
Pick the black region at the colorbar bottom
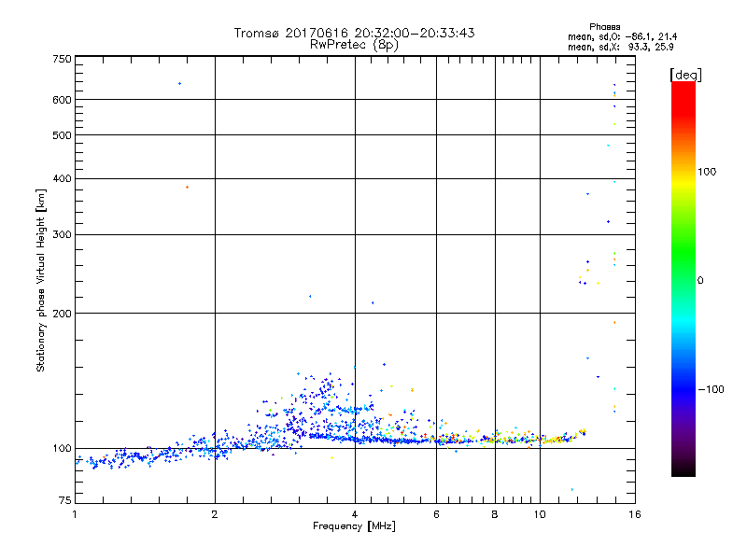(683, 470)
